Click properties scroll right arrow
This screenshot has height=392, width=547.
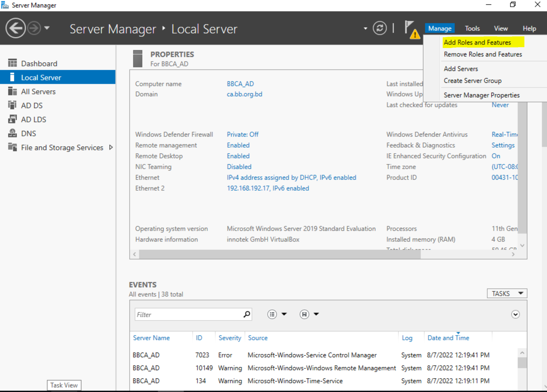pos(513,254)
